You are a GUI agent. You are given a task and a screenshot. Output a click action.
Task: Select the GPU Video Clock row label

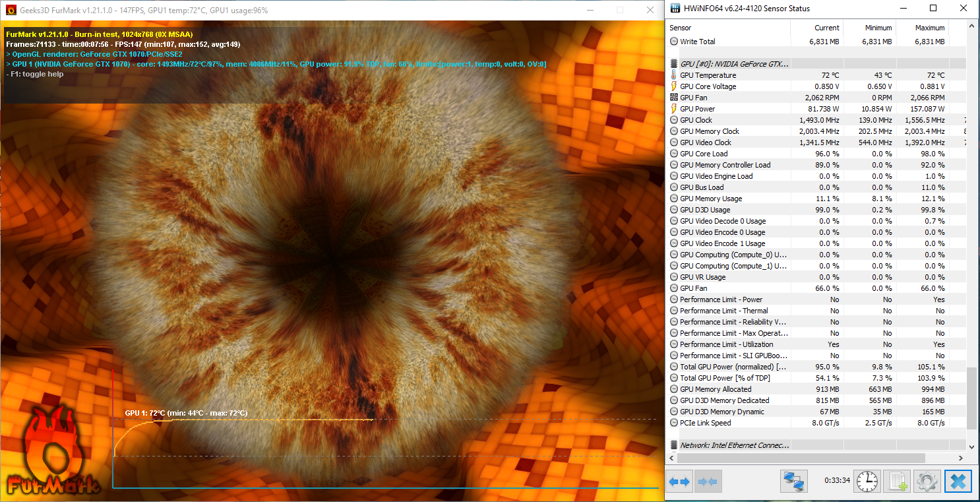(x=706, y=142)
